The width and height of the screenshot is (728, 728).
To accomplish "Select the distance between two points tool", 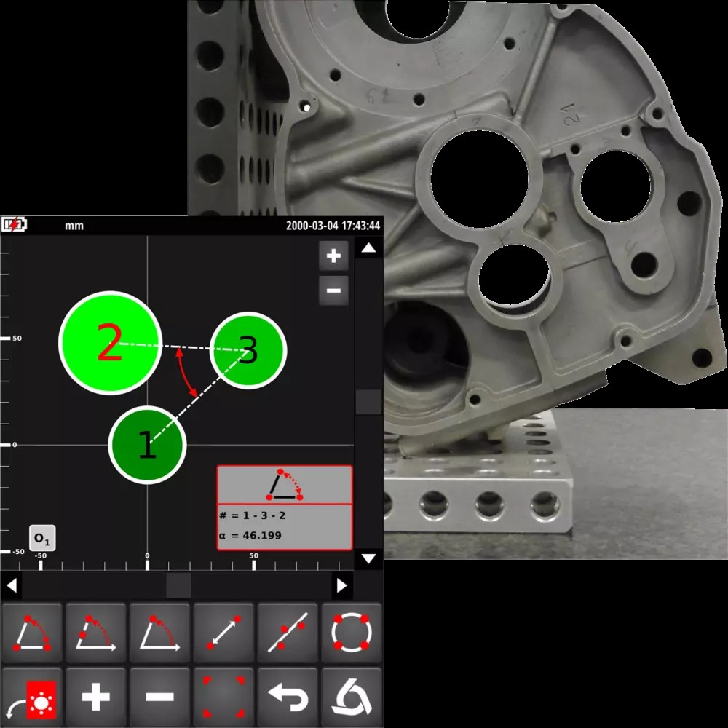I will pos(223,633).
